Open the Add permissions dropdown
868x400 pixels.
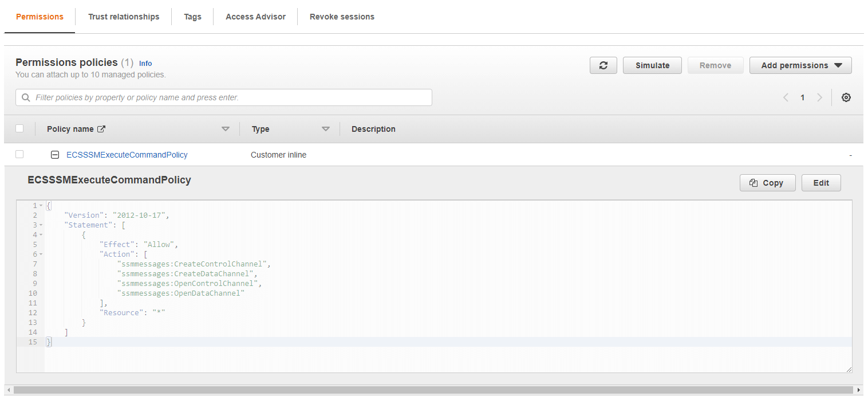(x=800, y=65)
